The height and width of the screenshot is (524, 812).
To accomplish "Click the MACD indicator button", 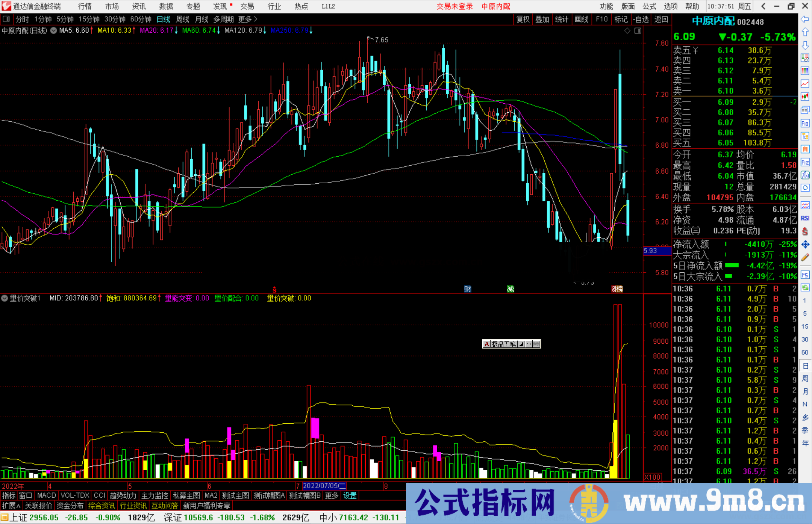I will click(47, 495).
